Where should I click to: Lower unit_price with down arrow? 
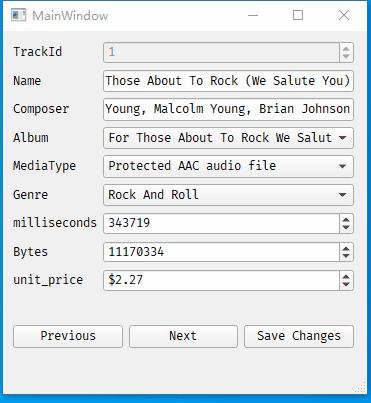[346, 285]
